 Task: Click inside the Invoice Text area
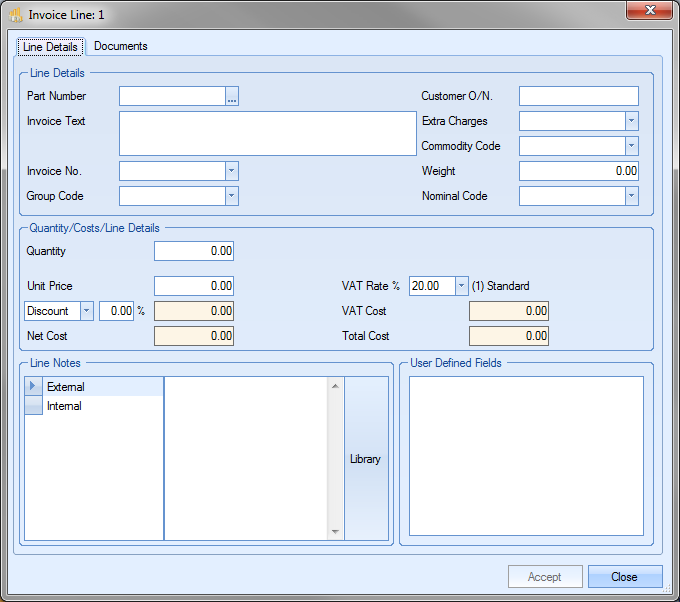(267, 133)
